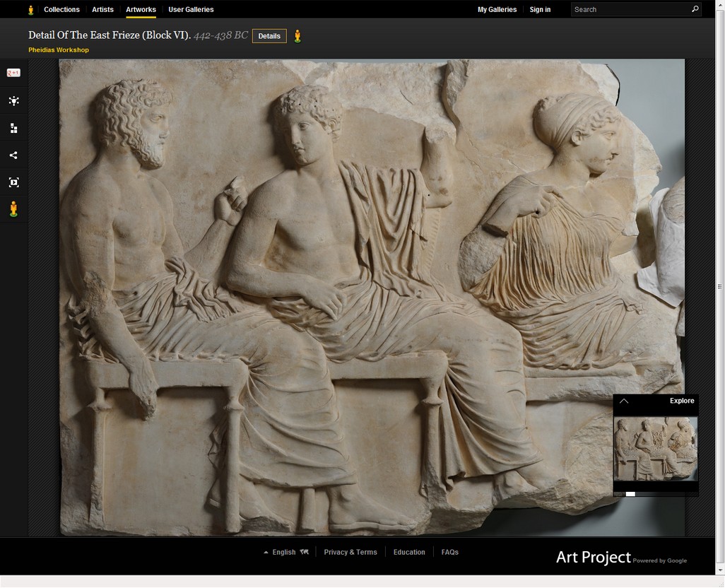Click the pegman icon next to Details
725x588 pixels.
[x=297, y=36]
